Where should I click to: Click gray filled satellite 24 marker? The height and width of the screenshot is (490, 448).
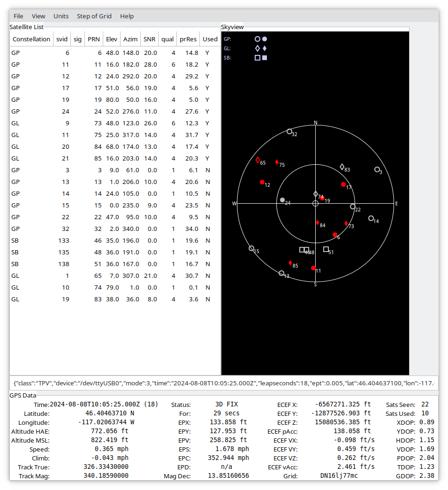(x=282, y=200)
